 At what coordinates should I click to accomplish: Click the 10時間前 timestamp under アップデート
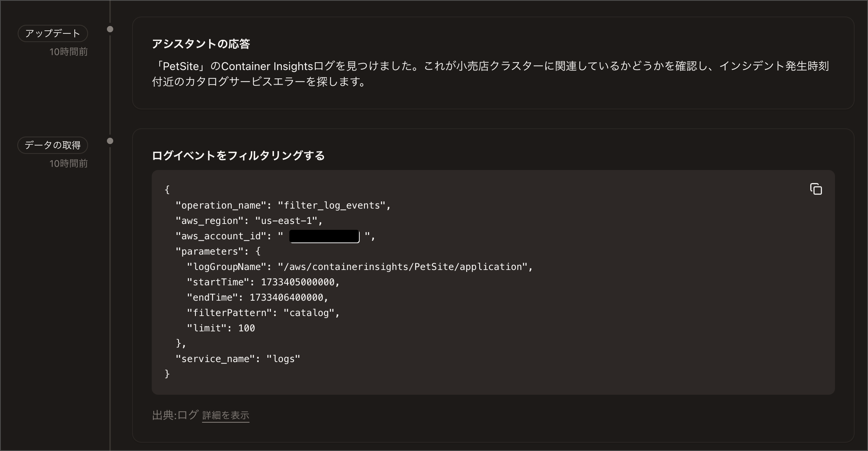coord(69,51)
